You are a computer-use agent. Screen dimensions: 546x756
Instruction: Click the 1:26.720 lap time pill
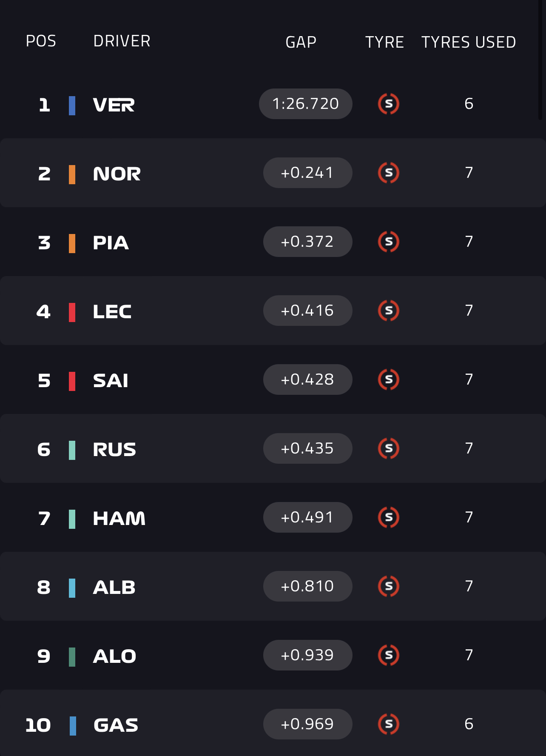(305, 104)
